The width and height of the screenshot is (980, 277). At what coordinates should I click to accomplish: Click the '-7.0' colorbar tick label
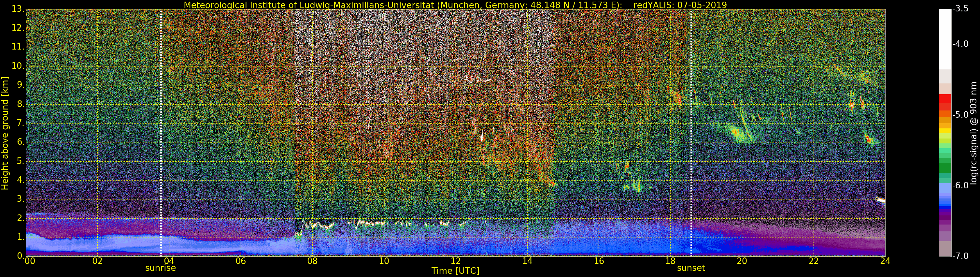pos(960,256)
